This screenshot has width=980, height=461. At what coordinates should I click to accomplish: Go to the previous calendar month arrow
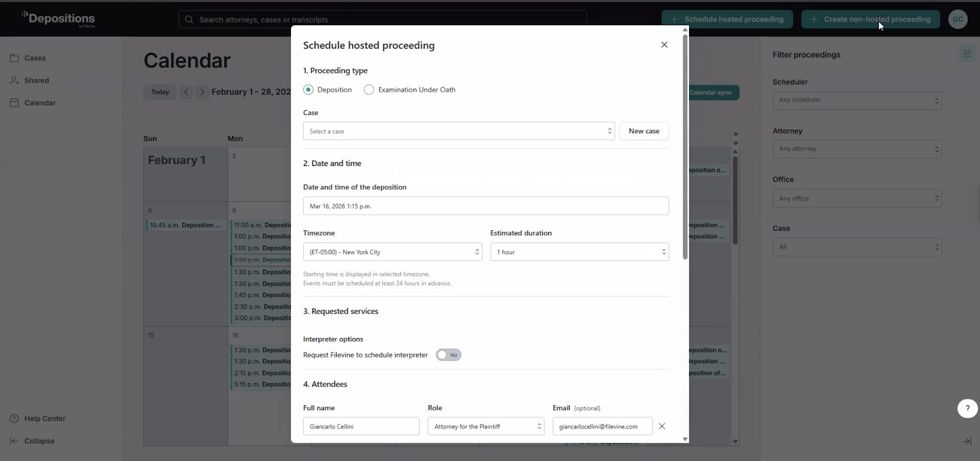[186, 92]
